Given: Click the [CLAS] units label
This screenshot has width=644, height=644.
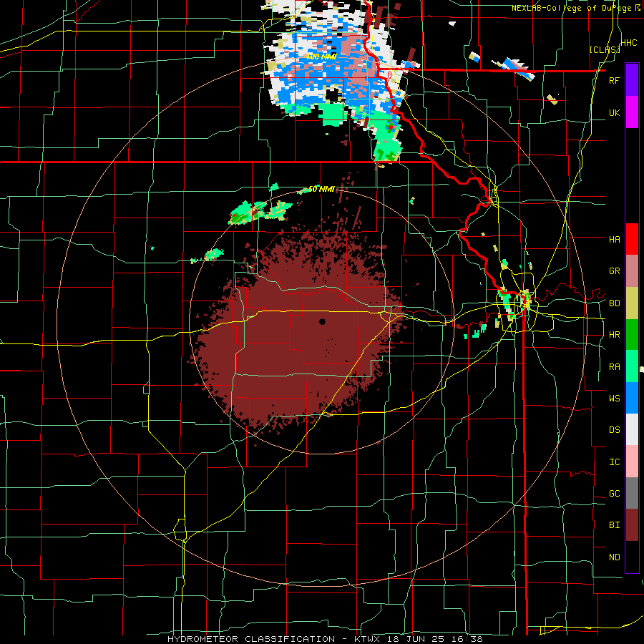Looking at the screenshot, I should pyautogui.click(x=605, y=49).
